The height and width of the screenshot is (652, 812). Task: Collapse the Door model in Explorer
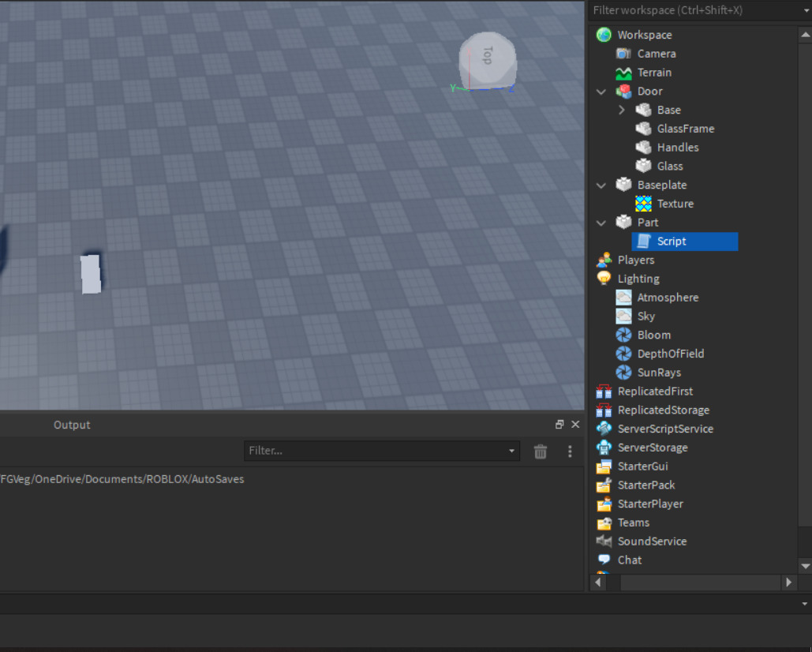[x=601, y=91]
